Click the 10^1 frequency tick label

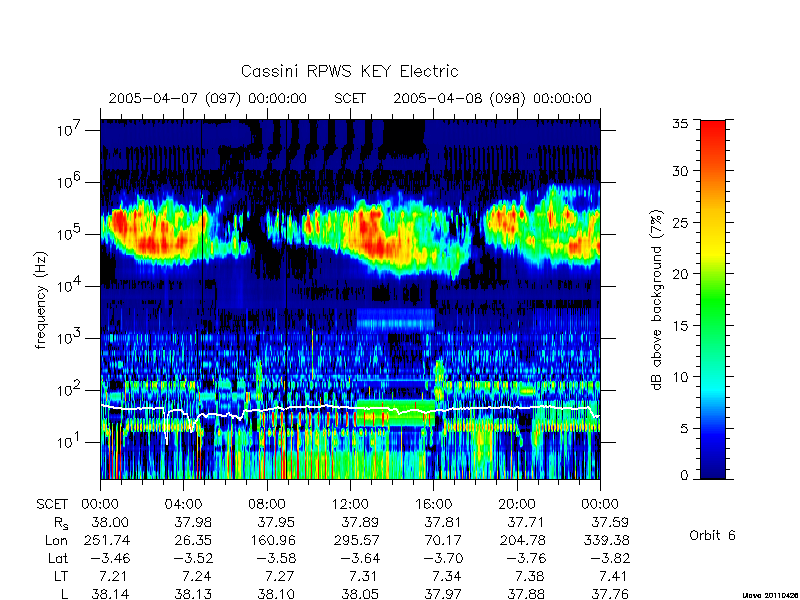point(68,442)
